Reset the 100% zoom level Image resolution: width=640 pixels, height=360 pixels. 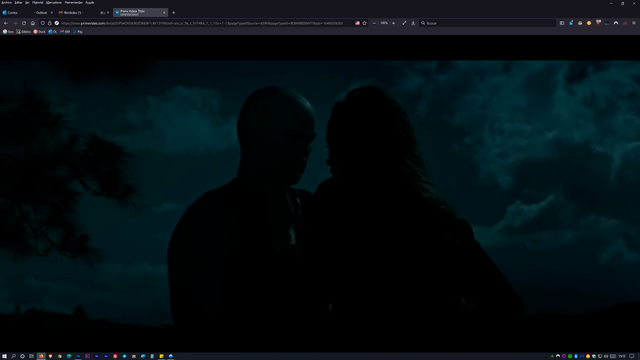click(x=384, y=23)
